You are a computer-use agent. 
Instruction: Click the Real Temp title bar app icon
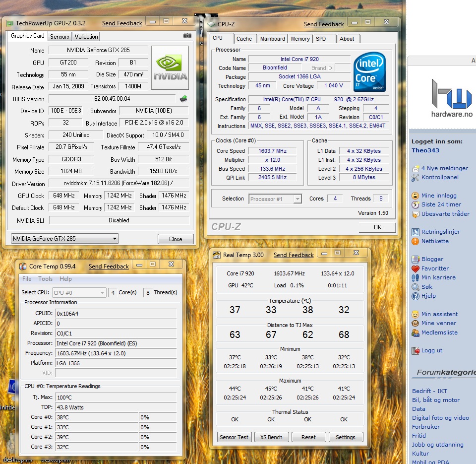[217, 255]
